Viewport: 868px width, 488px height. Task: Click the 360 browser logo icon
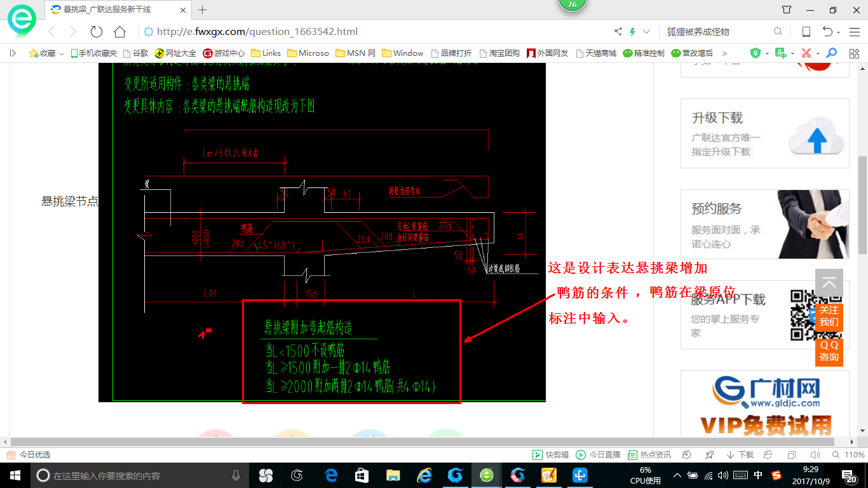[22, 20]
